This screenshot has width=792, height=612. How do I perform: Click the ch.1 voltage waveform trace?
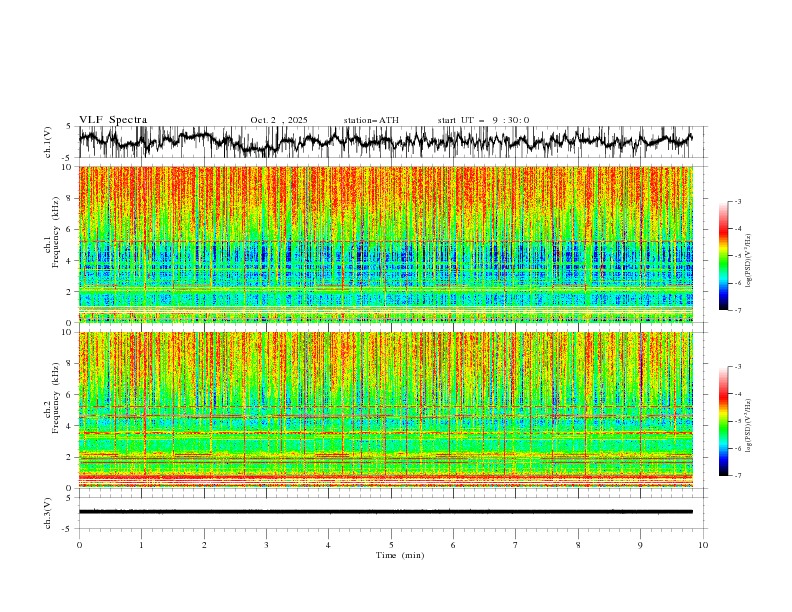tap(385, 140)
